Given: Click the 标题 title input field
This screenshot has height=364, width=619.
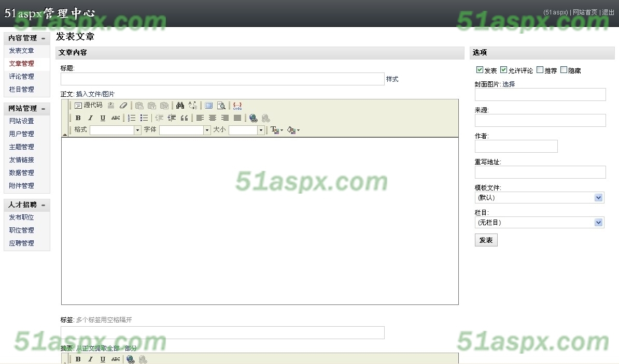Looking at the screenshot, I should tap(222, 79).
